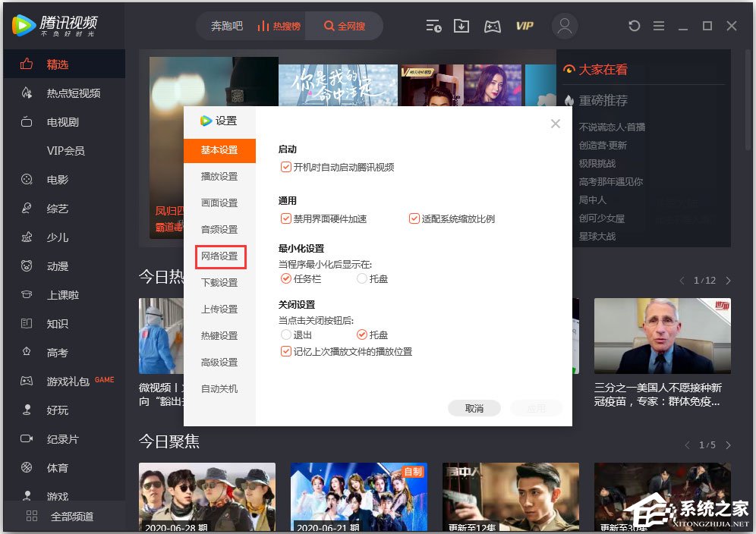Screen dimensions: 756x534
Task: Click the 取消 button in settings
Action: point(474,407)
